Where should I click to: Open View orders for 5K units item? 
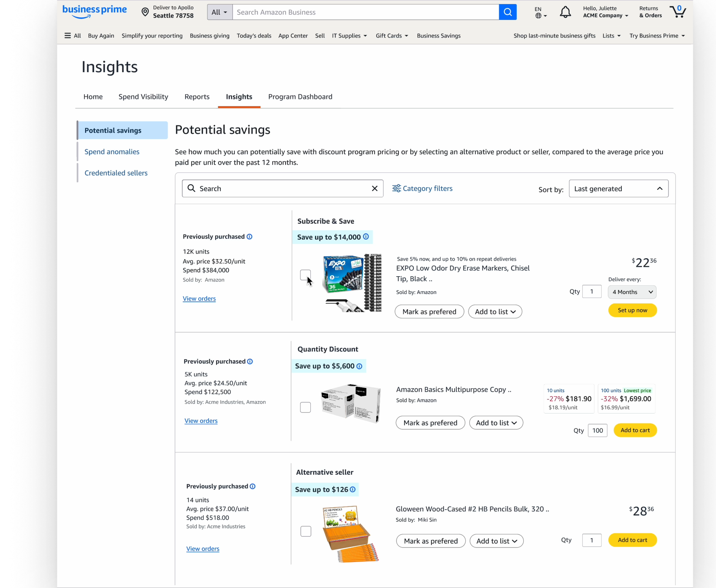click(x=201, y=421)
